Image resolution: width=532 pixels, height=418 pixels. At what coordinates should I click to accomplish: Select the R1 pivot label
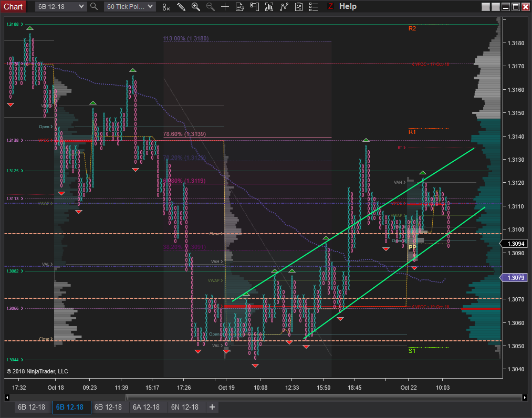point(412,132)
